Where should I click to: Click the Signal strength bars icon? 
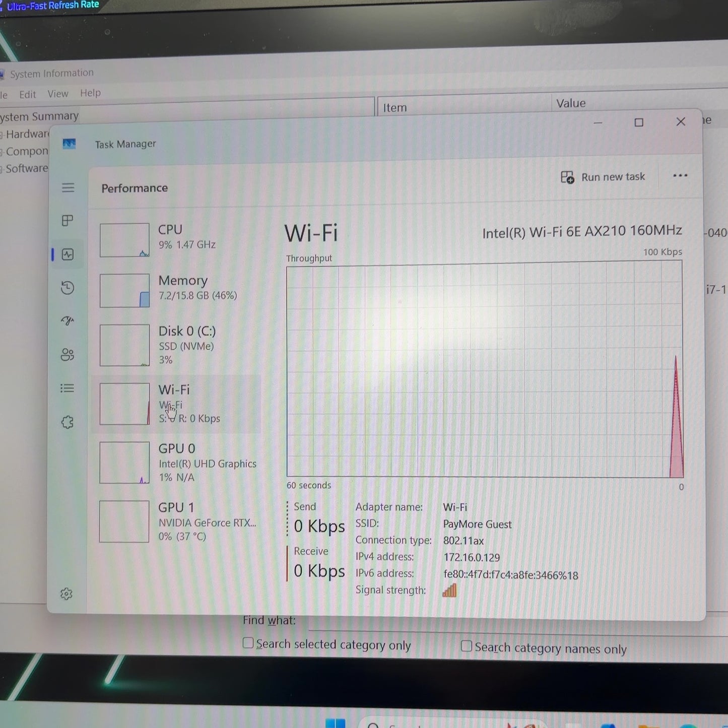pyautogui.click(x=449, y=590)
